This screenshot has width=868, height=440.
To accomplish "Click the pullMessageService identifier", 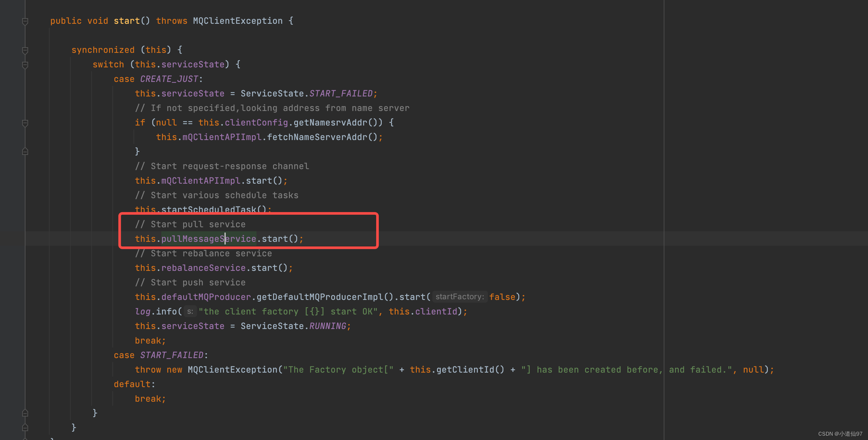I will point(209,239).
